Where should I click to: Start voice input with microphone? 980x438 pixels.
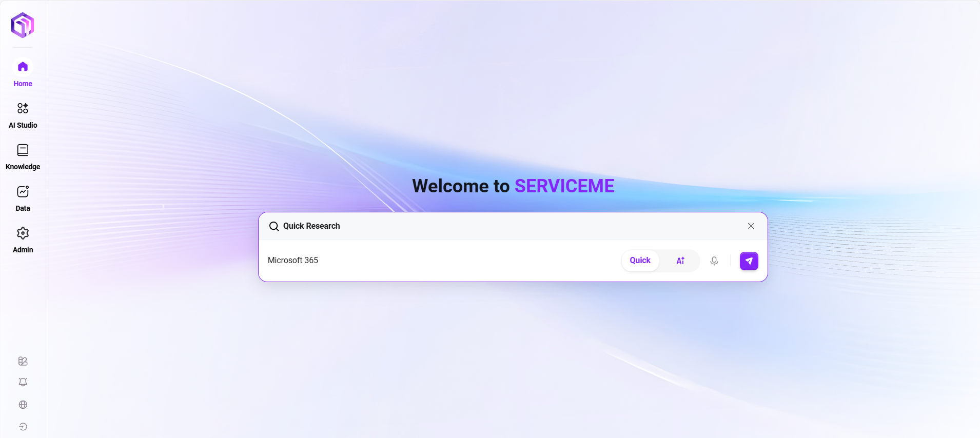[x=714, y=261]
